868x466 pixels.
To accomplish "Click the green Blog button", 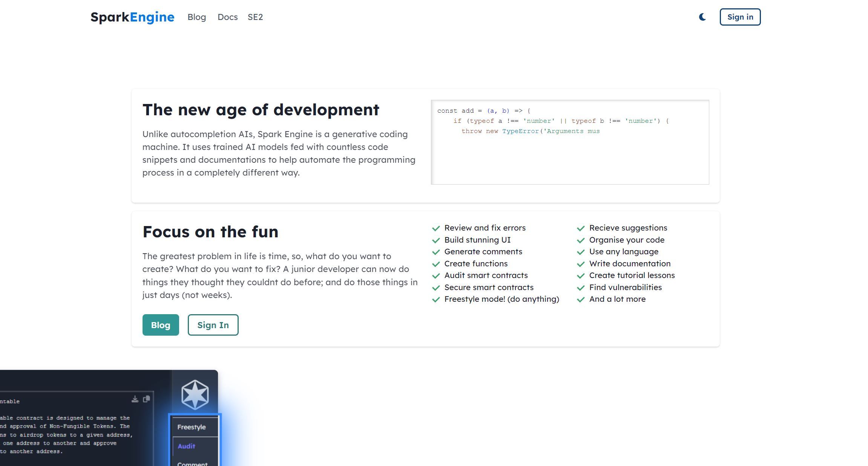I will pos(160,325).
